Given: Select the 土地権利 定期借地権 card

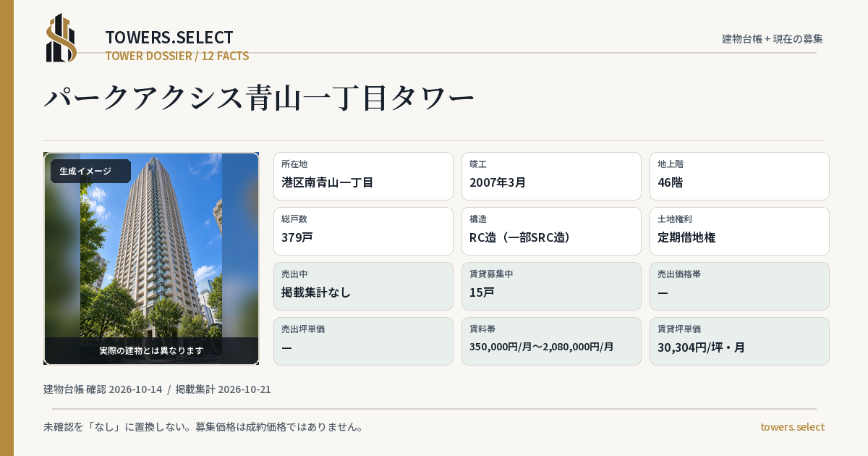Looking at the screenshot, I should pos(739,231).
